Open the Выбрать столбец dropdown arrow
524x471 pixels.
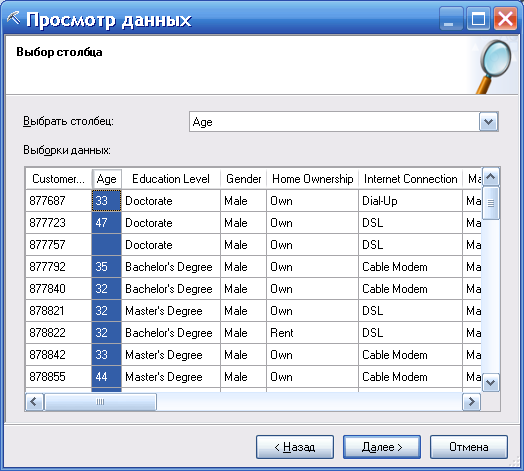tap(489, 122)
